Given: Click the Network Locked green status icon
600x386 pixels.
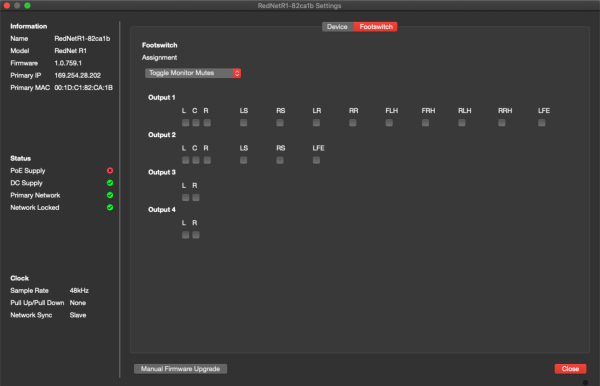Looking at the screenshot, I should (110, 207).
